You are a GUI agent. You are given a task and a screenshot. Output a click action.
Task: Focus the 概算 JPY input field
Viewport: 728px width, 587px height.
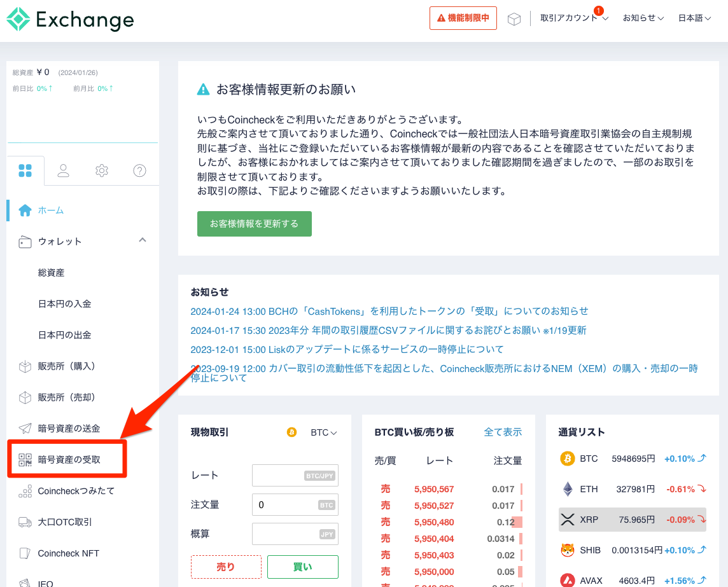click(295, 534)
